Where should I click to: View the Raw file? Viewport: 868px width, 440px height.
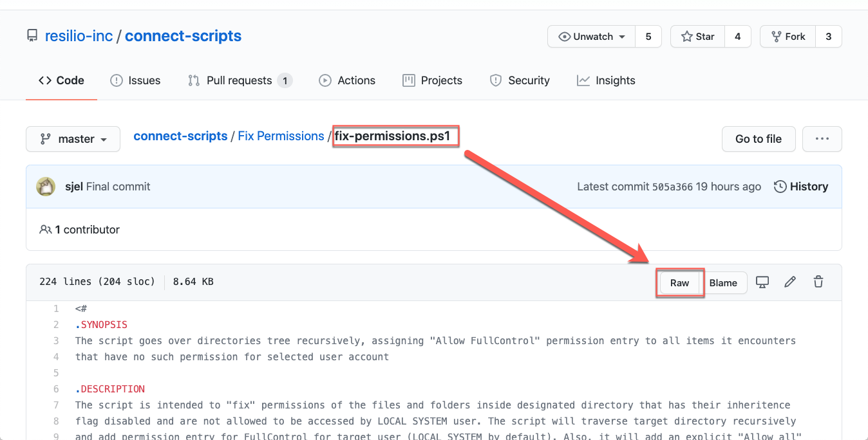coord(679,283)
